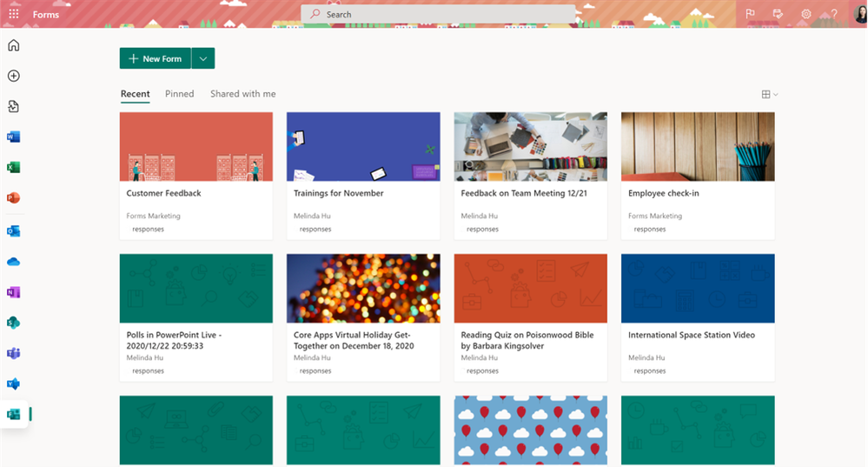Click 'Polls in PowerPoint Live' title text
The width and height of the screenshot is (868, 467).
[174, 340]
